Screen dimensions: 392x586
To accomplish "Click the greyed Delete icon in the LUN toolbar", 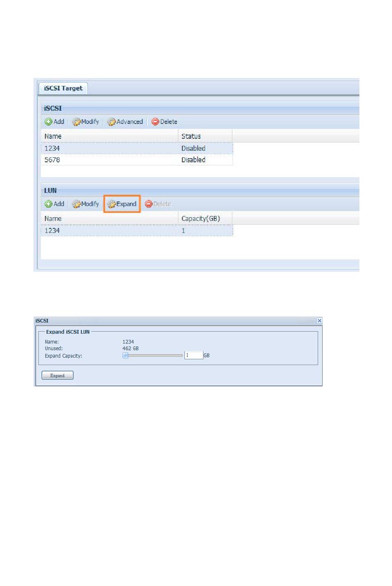I will 149,204.
